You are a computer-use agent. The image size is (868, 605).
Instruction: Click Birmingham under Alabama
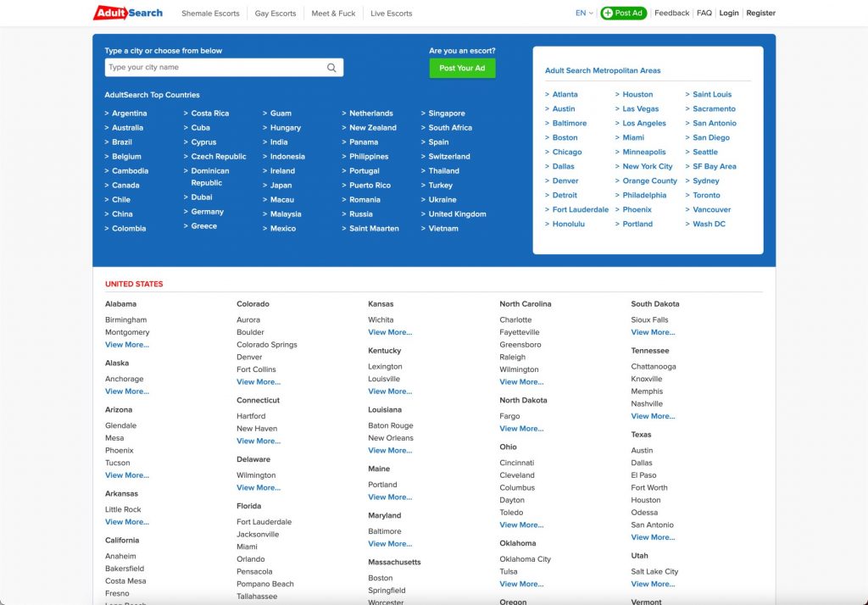(x=125, y=319)
